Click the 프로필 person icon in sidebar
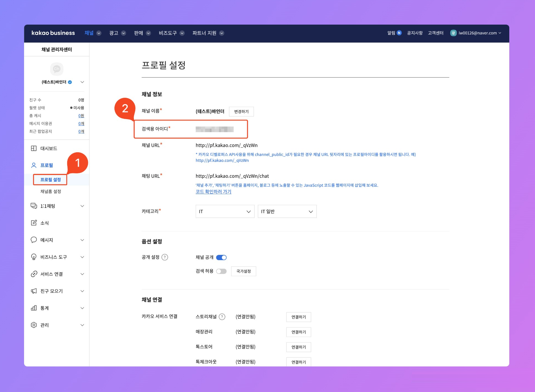Screen dimensions: 535x392 coord(34,165)
